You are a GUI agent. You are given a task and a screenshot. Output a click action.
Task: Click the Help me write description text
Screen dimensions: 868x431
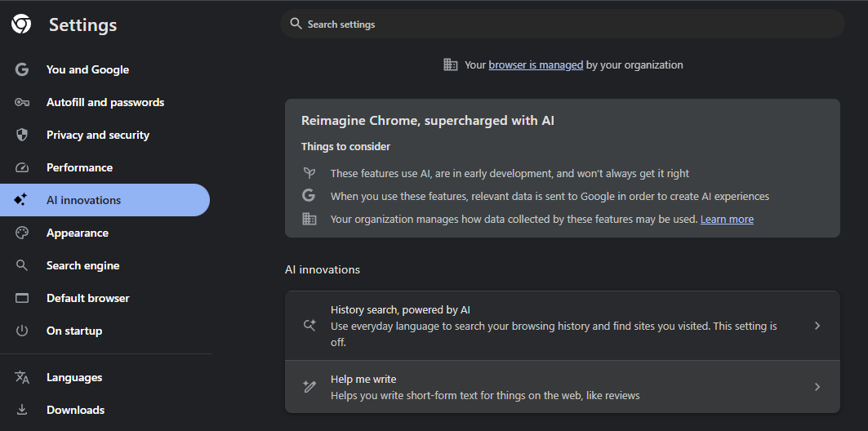[x=485, y=396]
